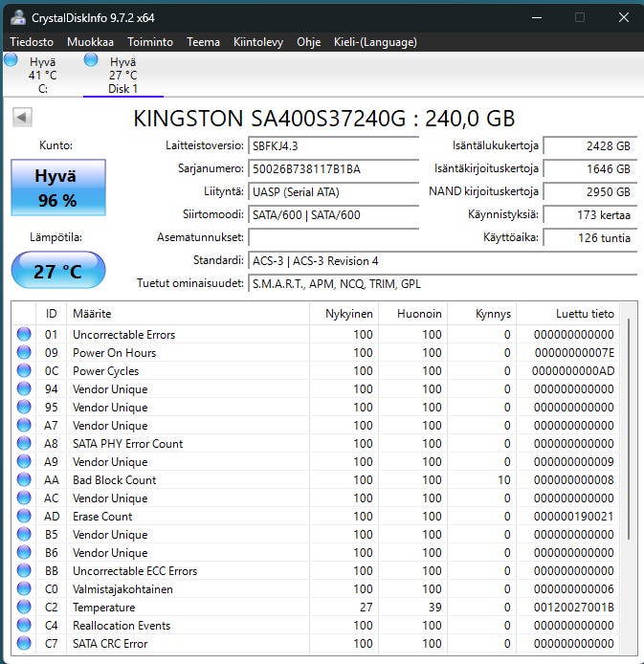Click the blue status orb above Disk 1
644x664 pixels.
point(91,60)
